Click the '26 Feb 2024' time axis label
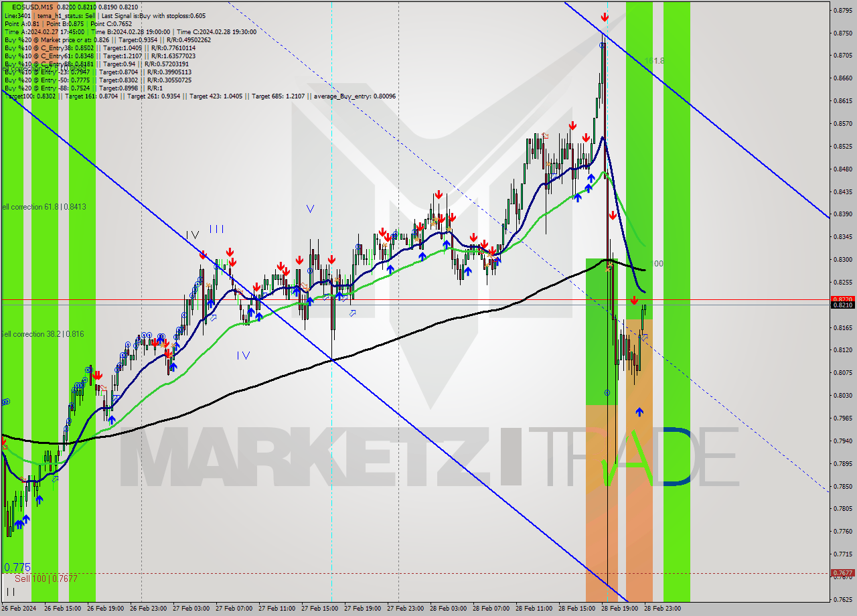This screenshot has width=857, height=616. click(19, 609)
